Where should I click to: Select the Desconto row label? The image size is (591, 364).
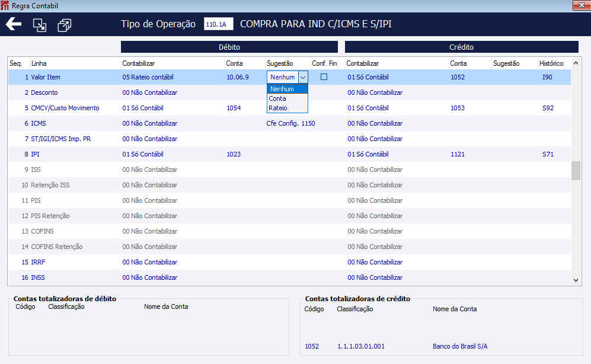coord(44,92)
